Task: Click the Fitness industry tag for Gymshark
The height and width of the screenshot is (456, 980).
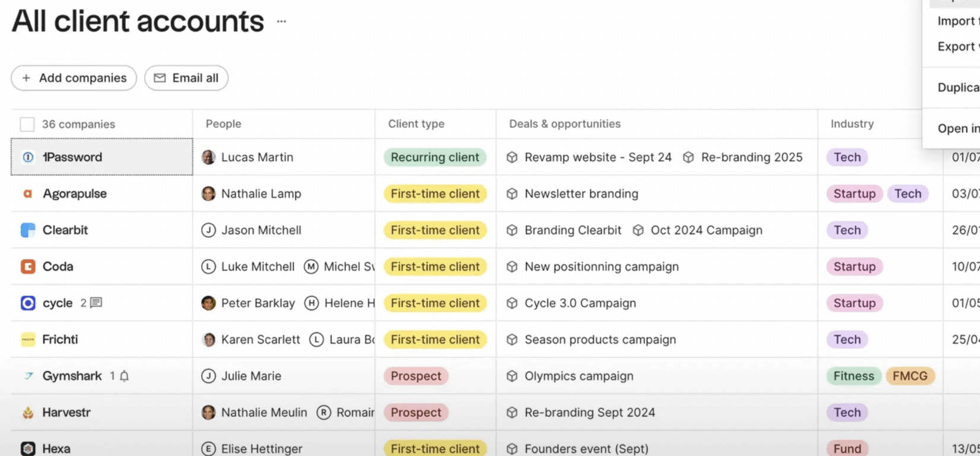Action: (854, 376)
